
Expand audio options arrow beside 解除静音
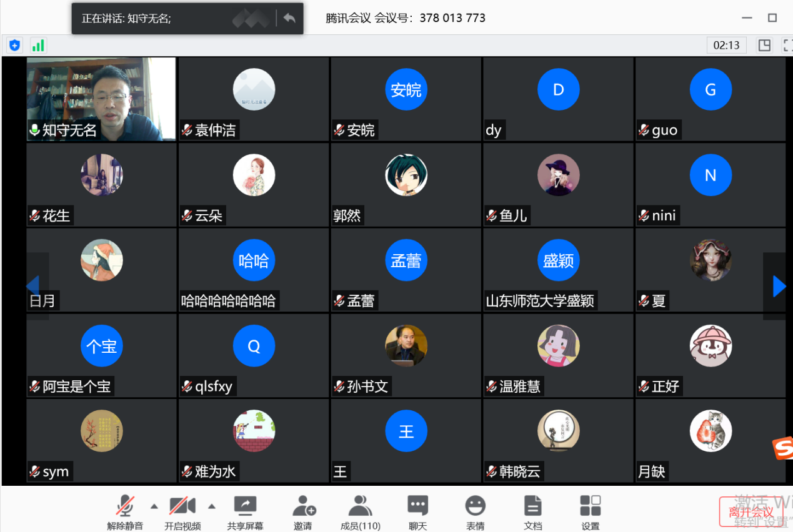154,506
